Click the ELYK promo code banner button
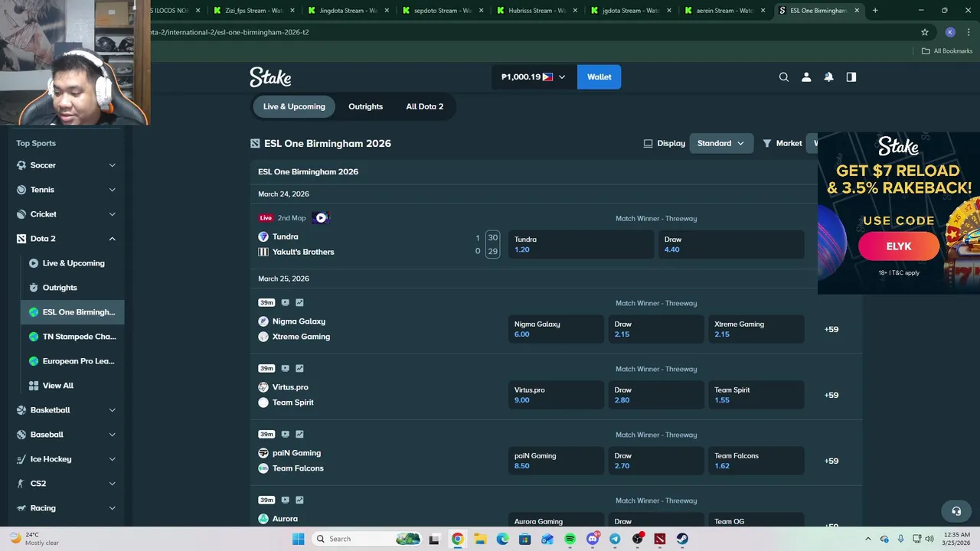This screenshot has height=551, width=980. point(899,246)
